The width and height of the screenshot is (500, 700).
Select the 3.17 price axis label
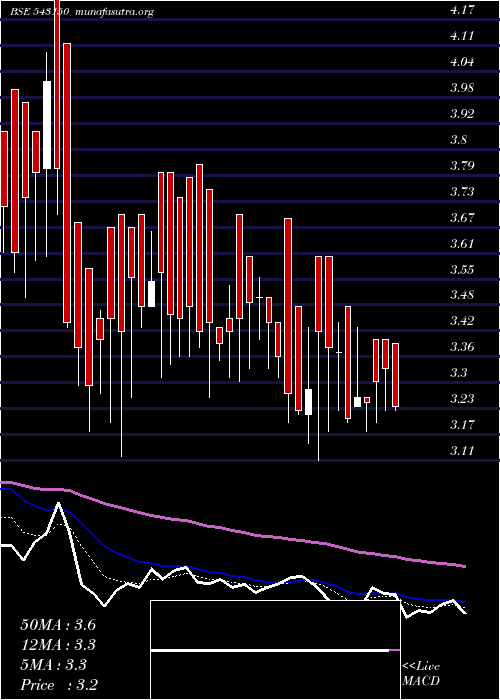coord(462,424)
